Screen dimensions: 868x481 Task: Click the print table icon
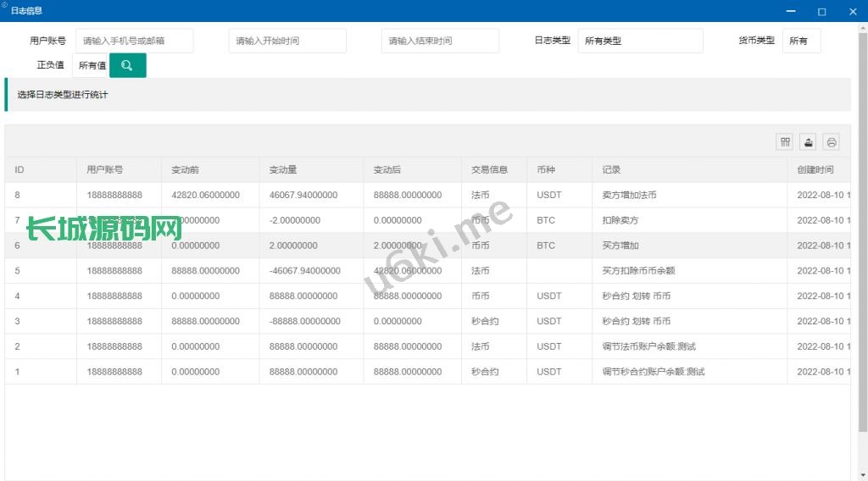[832, 142]
